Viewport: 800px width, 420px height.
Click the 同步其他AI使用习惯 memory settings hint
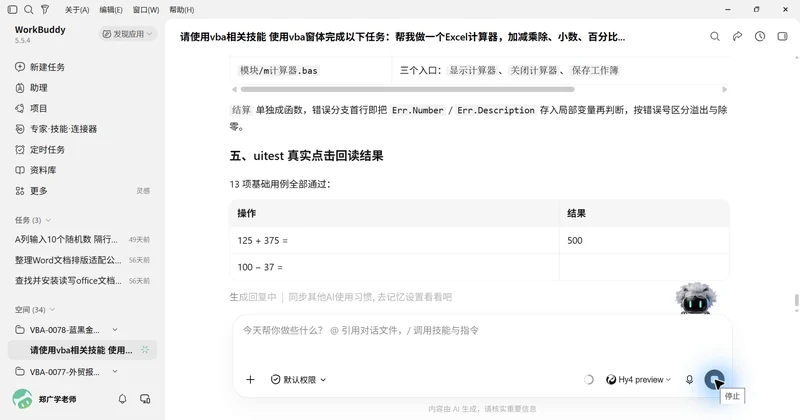[370, 297]
